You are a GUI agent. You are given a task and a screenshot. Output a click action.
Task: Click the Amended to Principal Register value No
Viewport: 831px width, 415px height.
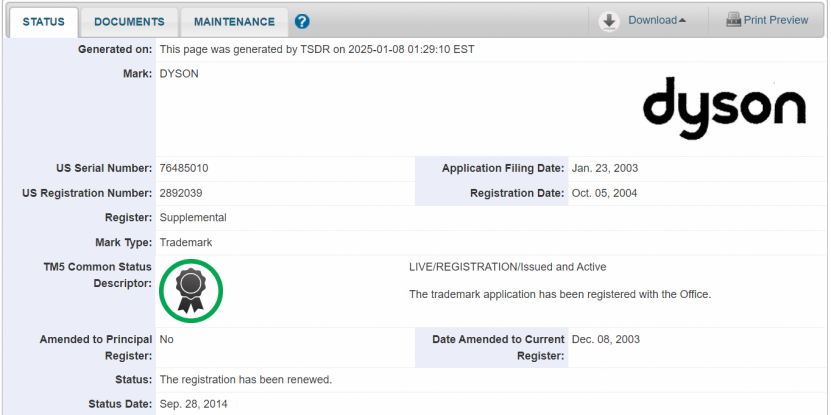(x=166, y=339)
